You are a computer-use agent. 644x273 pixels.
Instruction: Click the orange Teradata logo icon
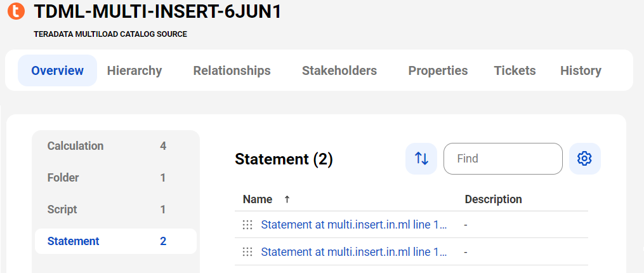coord(16,11)
